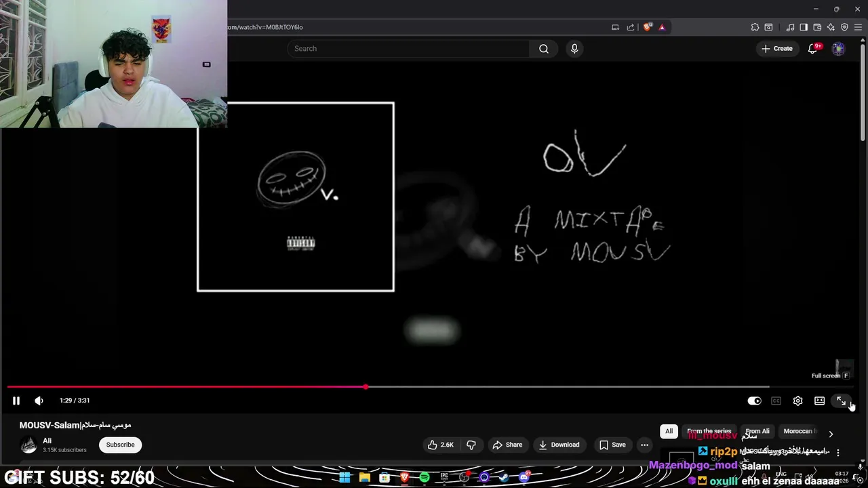Viewport: 868px width, 488px height.
Task: Open File Explorer from taskbar
Action: pos(365,477)
